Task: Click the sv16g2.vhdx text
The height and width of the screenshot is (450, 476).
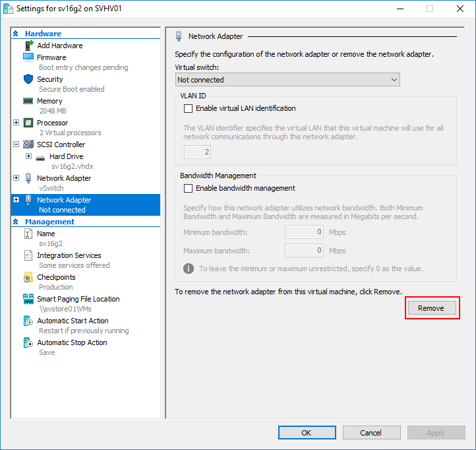Action: coord(73,166)
